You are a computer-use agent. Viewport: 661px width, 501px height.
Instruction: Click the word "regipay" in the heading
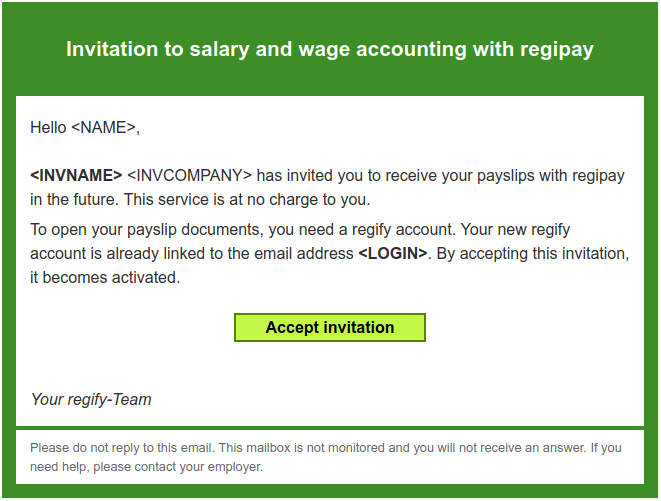558,49
